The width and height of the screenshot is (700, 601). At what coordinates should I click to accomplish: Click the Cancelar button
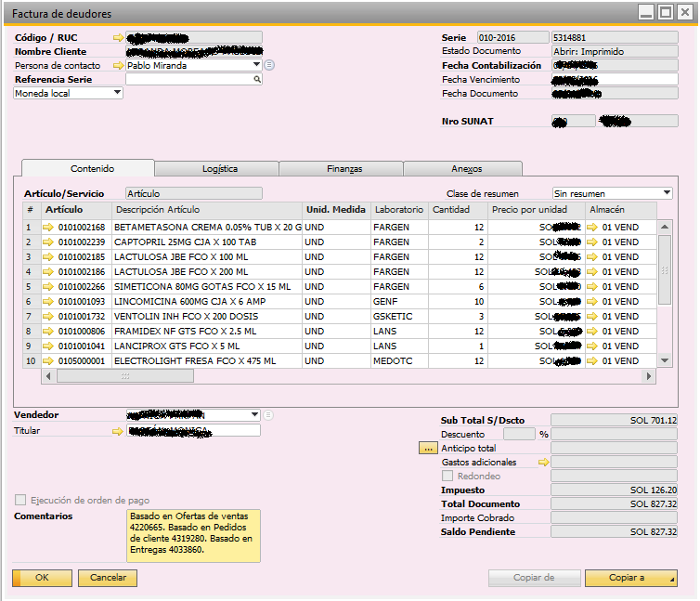[x=108, y=578]
